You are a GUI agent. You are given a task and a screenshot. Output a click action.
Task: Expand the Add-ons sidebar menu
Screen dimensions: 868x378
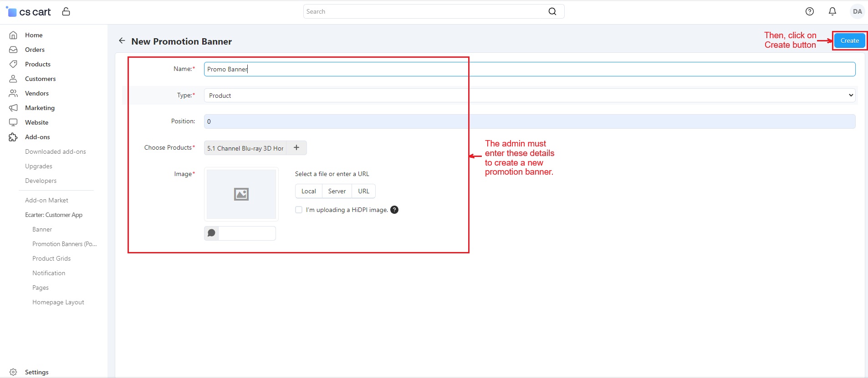coord(37,137)
